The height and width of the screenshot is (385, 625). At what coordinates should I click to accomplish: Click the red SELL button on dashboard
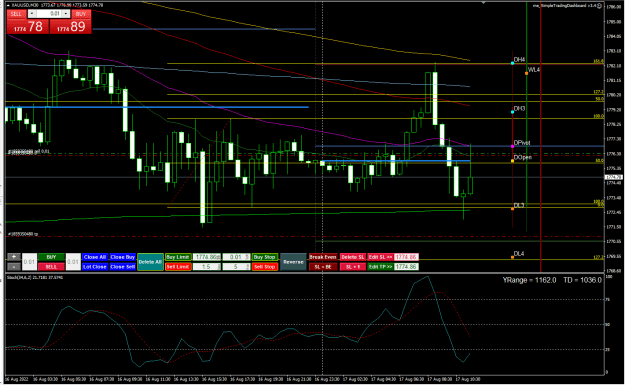tap(51, 267)
